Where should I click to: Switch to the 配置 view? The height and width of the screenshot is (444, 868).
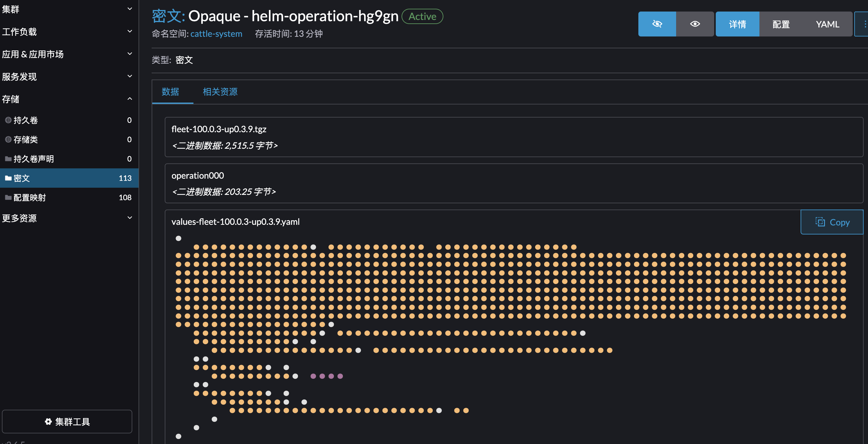click(x=781, y=24)
